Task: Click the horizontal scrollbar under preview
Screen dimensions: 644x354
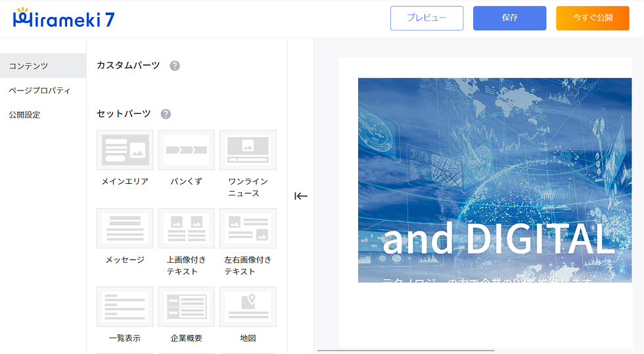Action: point(405,351)
